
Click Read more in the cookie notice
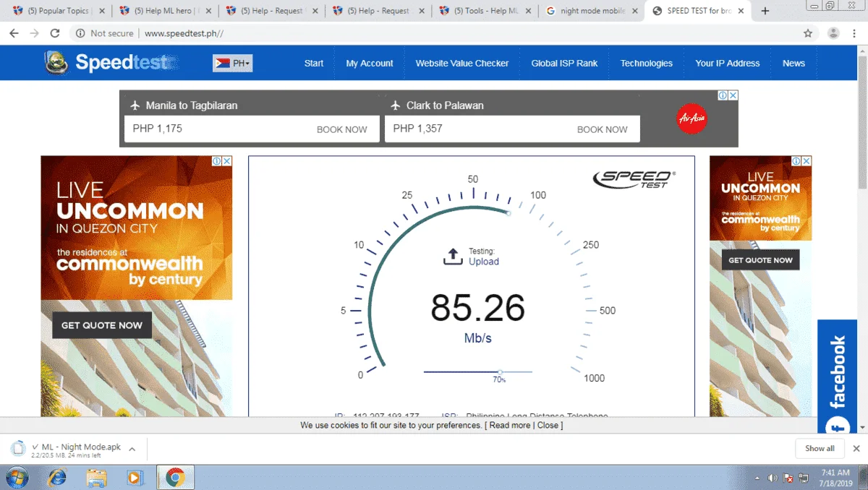(510, 425)
